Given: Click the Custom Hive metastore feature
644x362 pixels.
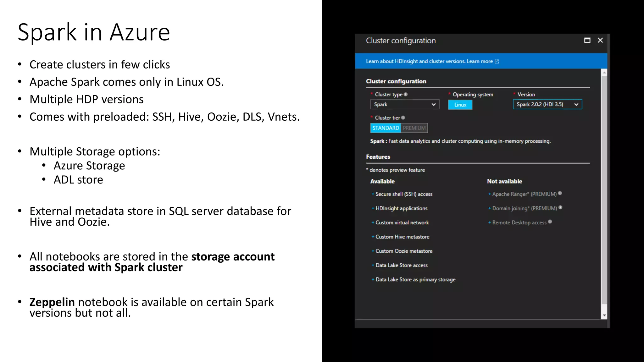Looking at the screenshot, I should pos(402,237).
